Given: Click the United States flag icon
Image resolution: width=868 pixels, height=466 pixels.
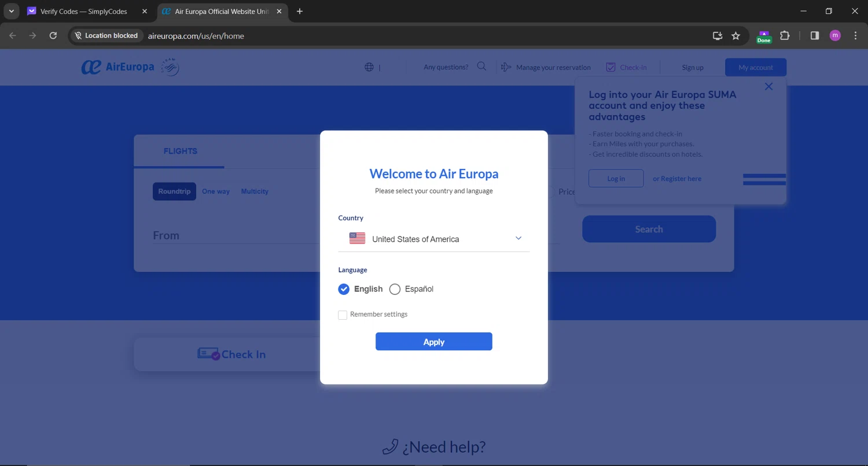Looking at the screenshot, I should (358, 238).
